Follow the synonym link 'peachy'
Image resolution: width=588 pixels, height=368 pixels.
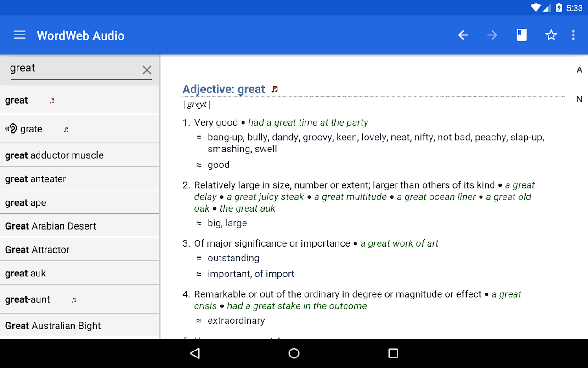[490, 138]
